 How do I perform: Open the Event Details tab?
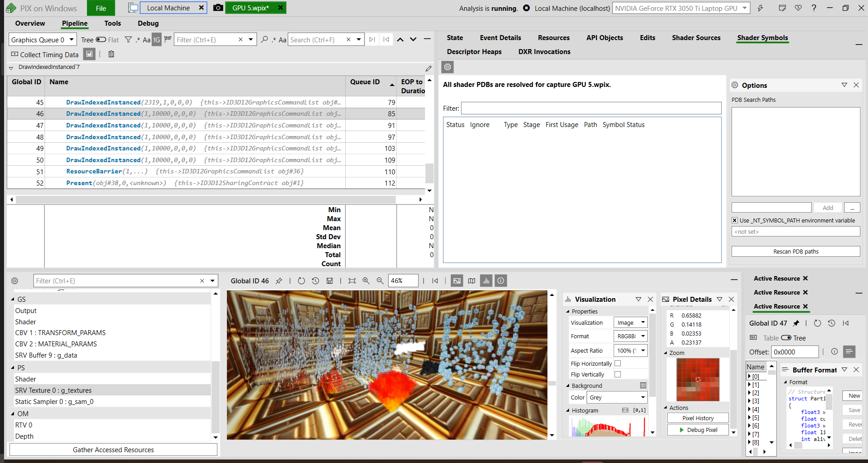[500, 38]
